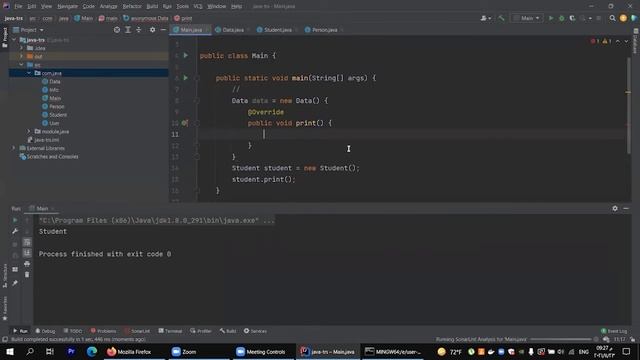Click Run with Coverage icon in toolbar
640x360 pixels.
coord(572,18)
